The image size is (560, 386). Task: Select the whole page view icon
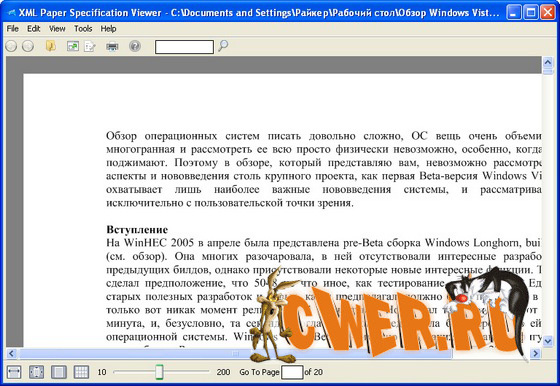click(36, 372)
